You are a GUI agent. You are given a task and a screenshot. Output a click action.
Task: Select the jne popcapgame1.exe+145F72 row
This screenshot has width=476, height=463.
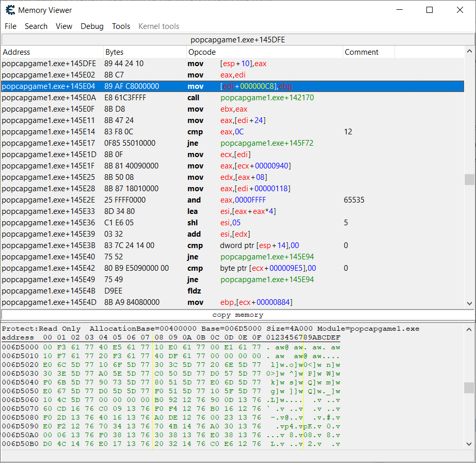click(x=232, y=143)
